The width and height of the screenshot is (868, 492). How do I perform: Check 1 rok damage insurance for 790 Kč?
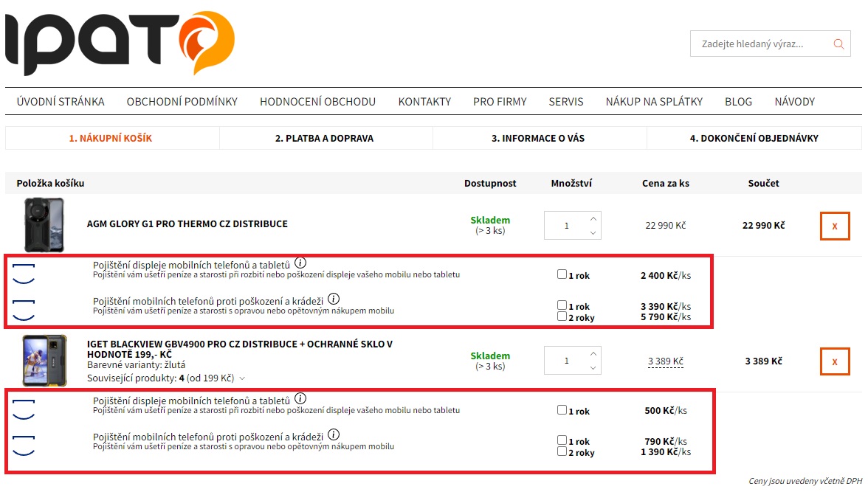pyautogui.click(x=562, y=440)
